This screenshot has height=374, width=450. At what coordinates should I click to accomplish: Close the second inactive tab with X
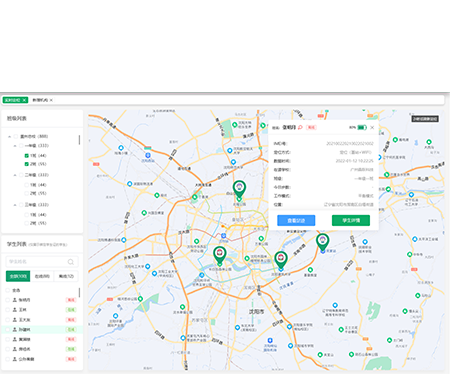pyautogui.click(x=51, y=100)
